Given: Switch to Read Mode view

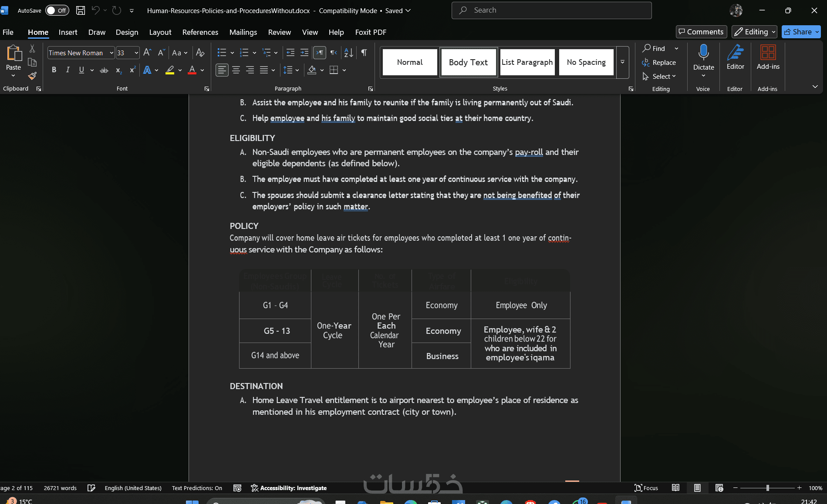Looking at the screenshot, I should [x=675, y=488].
